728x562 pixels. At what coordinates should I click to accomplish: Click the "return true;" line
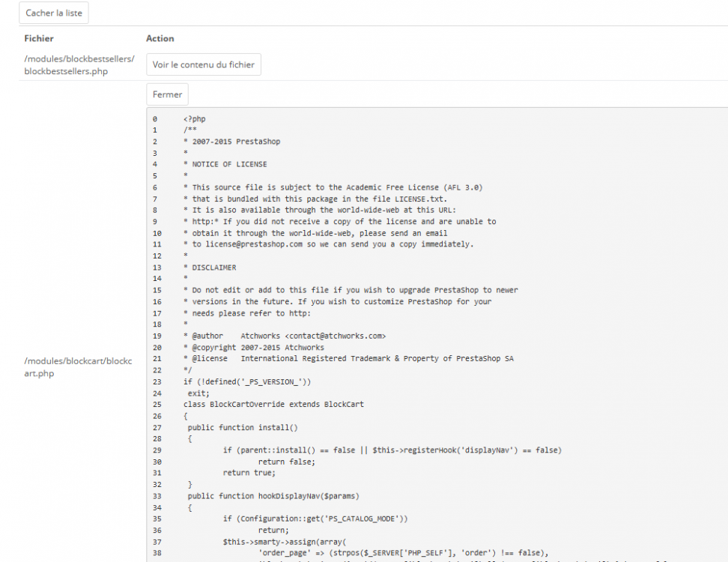point(249,473)
